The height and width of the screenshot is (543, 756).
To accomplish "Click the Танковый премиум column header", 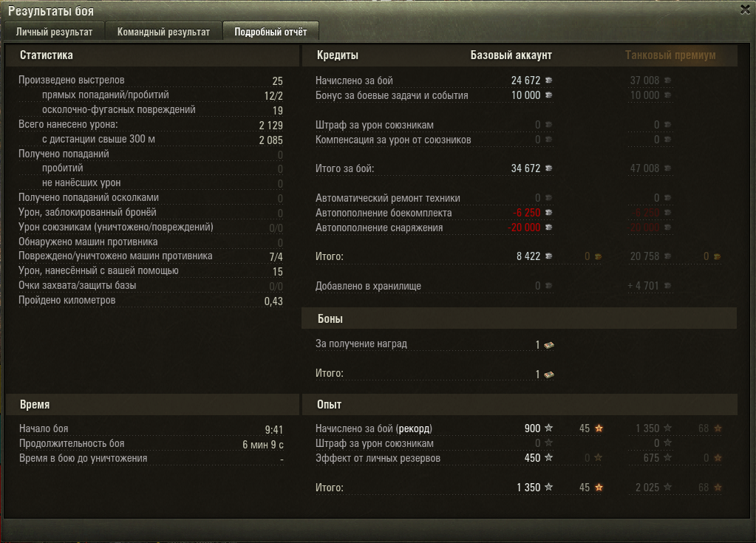I will click(670, 55).
